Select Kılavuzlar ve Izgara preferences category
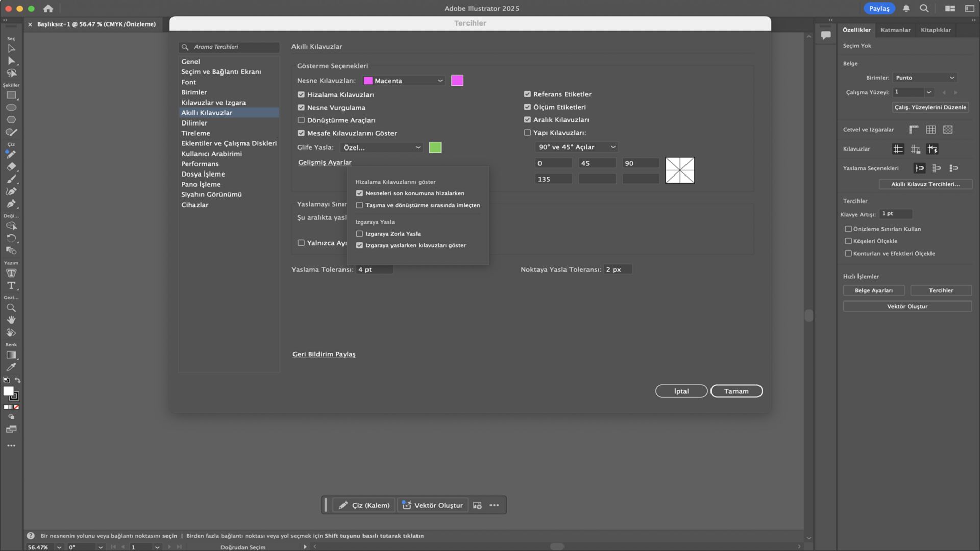Image resolution: width=980 pixels, height=551 pixels. tap(213, 103)
